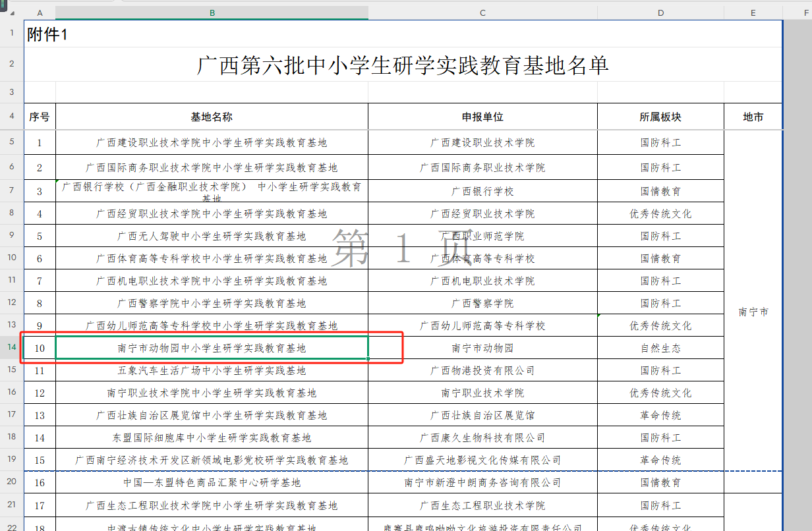Click the cell 南宁市新澄中朗商务咨询有限公司
This screenshot has height=531, width=812.
tap(482, 482)
